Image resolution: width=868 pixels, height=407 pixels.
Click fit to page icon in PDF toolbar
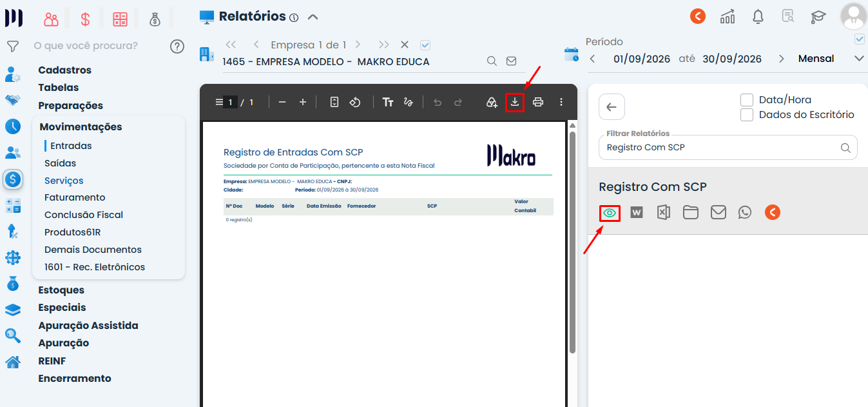click(x=334, y=102)
